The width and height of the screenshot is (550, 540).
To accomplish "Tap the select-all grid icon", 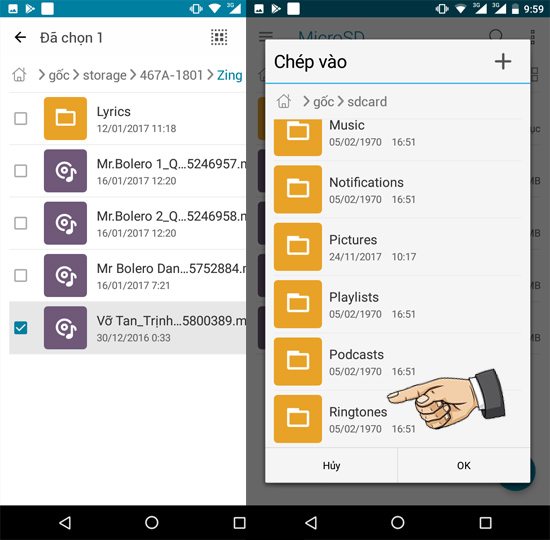I will point(219,37).
